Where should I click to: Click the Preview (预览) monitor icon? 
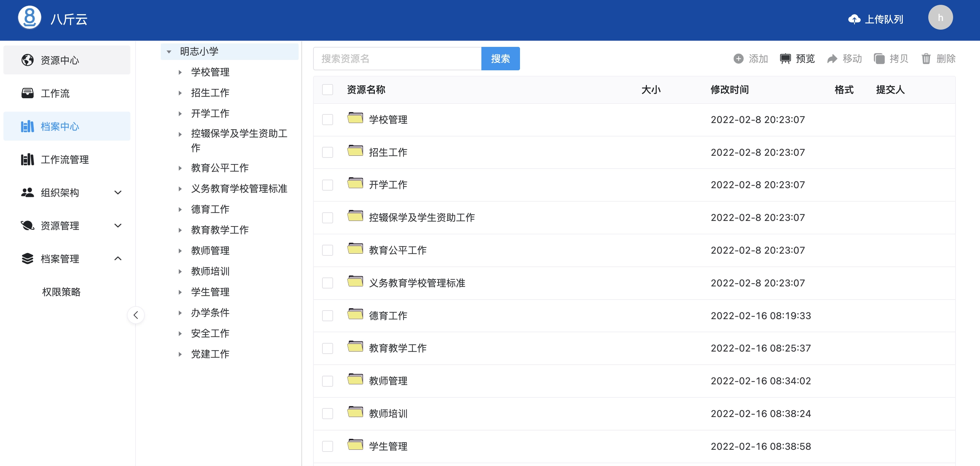785,59
